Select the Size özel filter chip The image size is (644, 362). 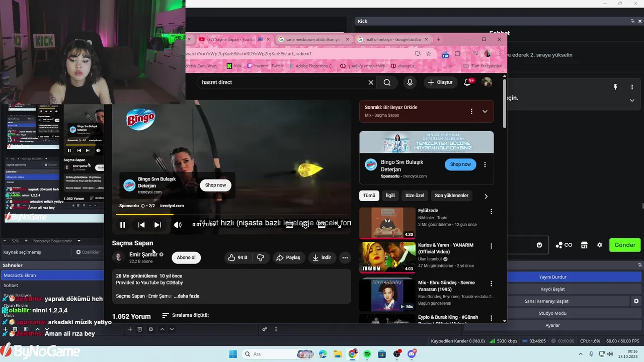tap(415, 196)
